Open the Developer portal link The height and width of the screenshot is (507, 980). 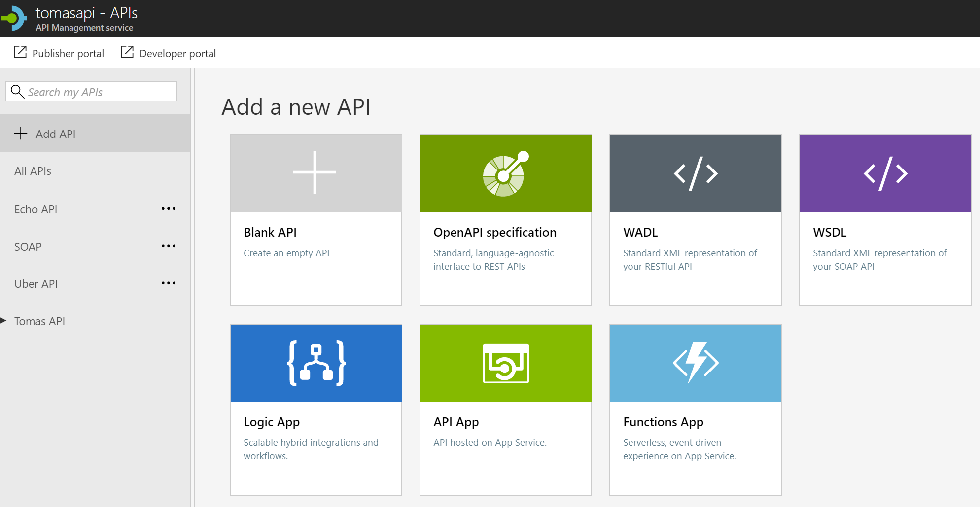point(177,53)
